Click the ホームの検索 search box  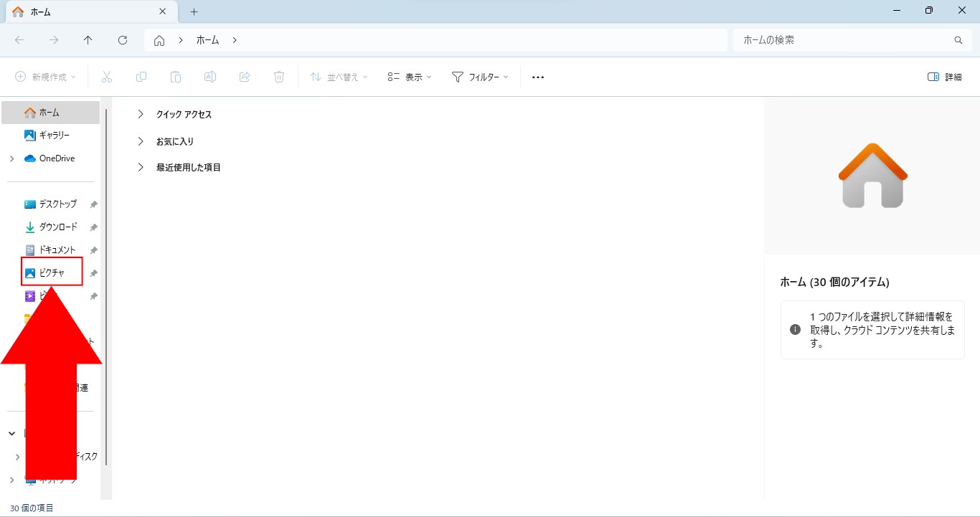point(843,40)
